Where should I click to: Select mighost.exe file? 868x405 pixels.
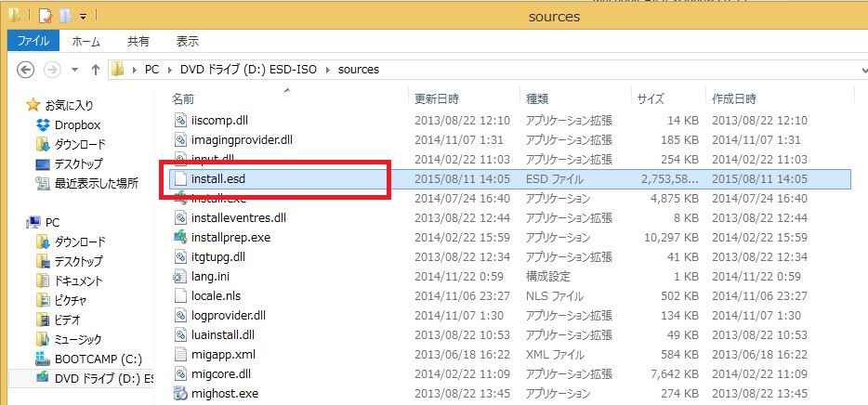tap(224, 393)
